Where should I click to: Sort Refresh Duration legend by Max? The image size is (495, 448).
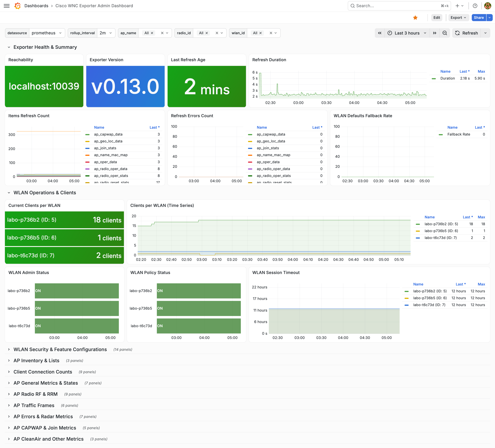coord(481,71)
